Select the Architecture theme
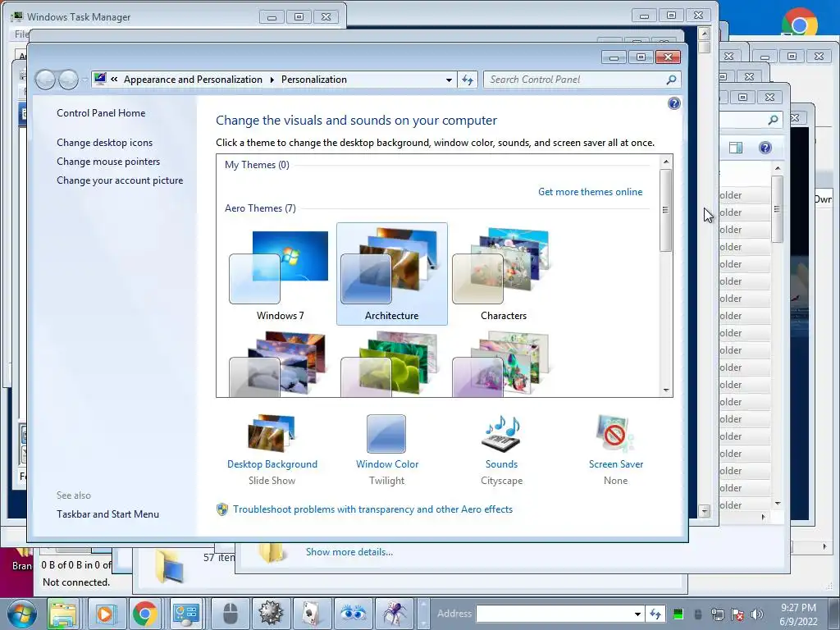Image resolution: width=840 pixels, height=630 pixels. pyautogui.click(x=391, y=274)
